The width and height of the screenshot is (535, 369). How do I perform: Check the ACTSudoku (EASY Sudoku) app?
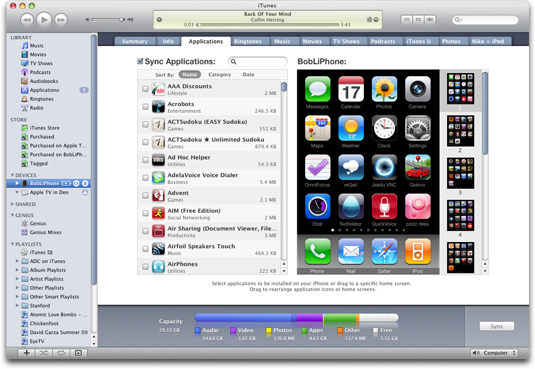tap(145, 124)
